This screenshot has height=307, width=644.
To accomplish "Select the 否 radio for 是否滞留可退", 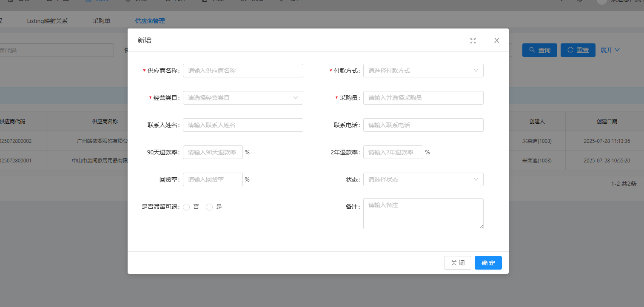I will [x=186, y=207].
